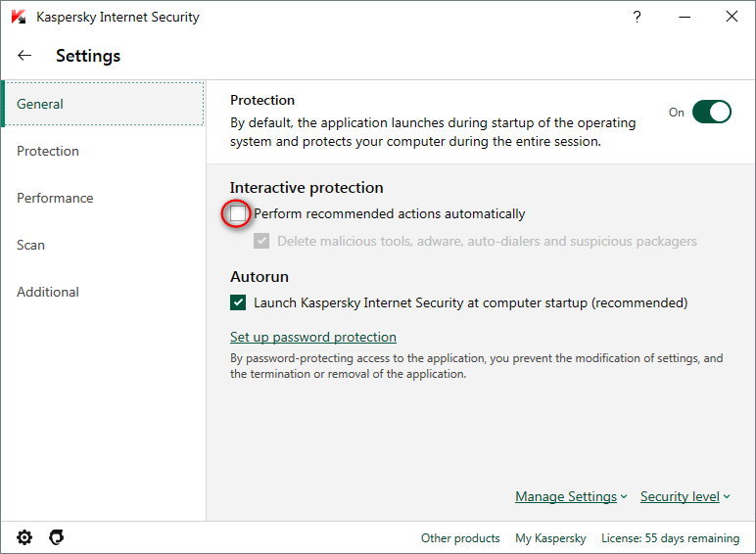Close the Kaspersky Internet Security window
The image size is (756, 554).
(732, 16)
